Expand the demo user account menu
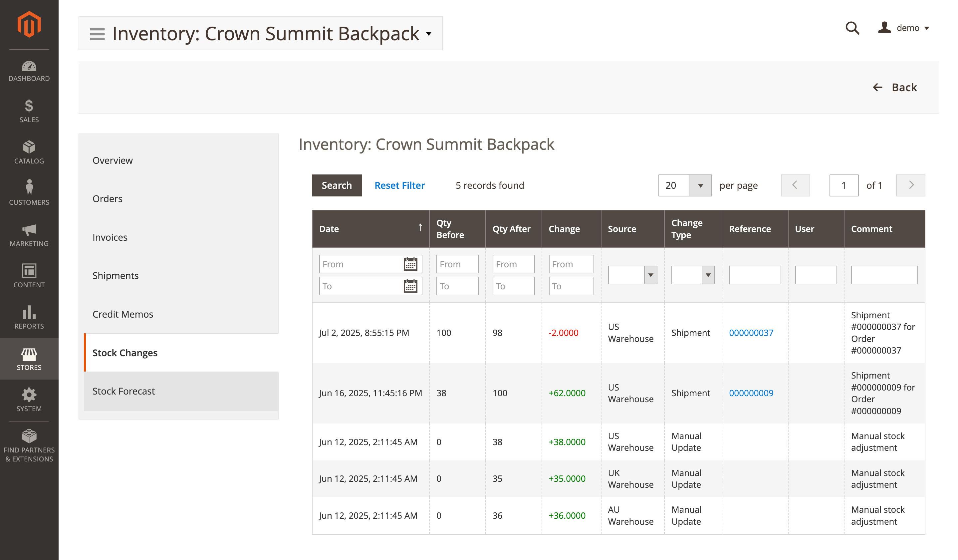Viewport: 958px width, 560px height. [904, 28]
